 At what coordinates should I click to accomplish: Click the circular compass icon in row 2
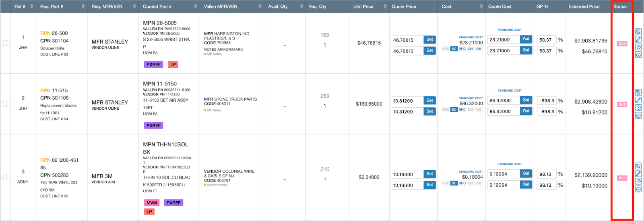[638, 108]
